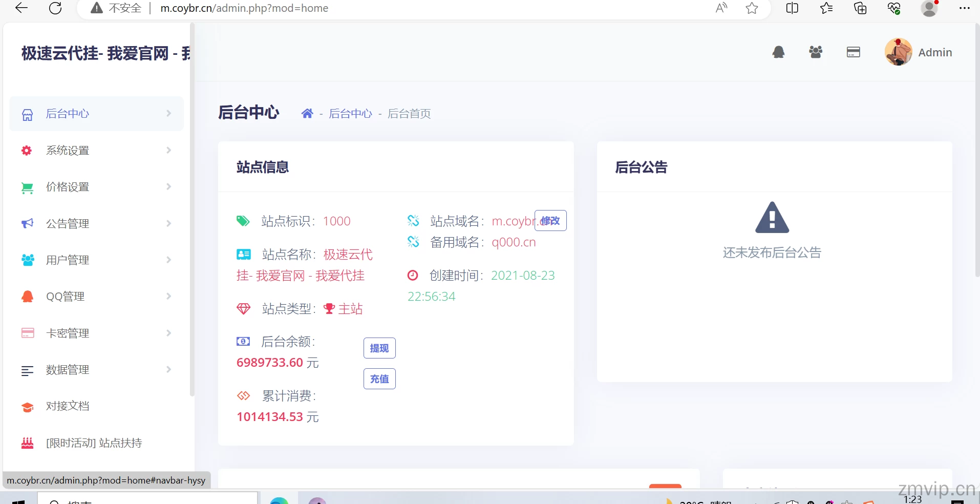Click the graduation cap icon for 对接文档
The height and width of the screenshot is (504, 980).
(x=28, y=407)
